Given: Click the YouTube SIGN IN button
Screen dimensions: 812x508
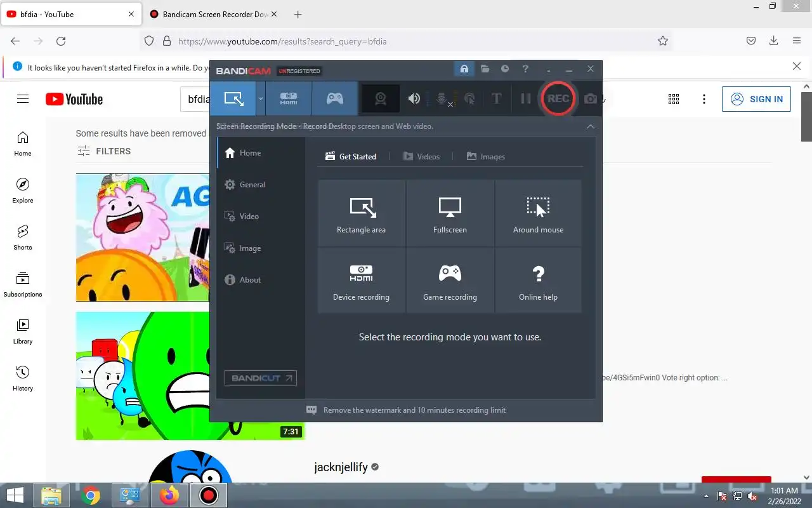Looking at the screenshot, I should pyautogui.click(x=756, y=99).
